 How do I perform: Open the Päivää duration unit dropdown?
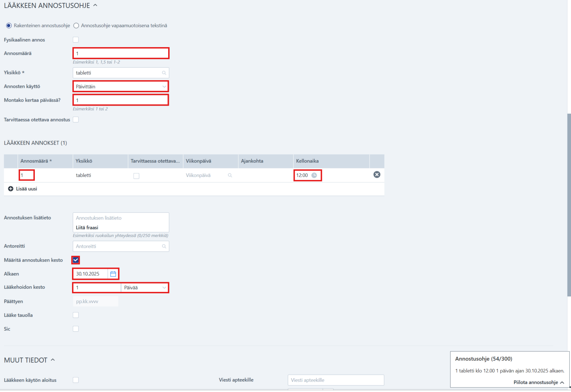(145, 288)
